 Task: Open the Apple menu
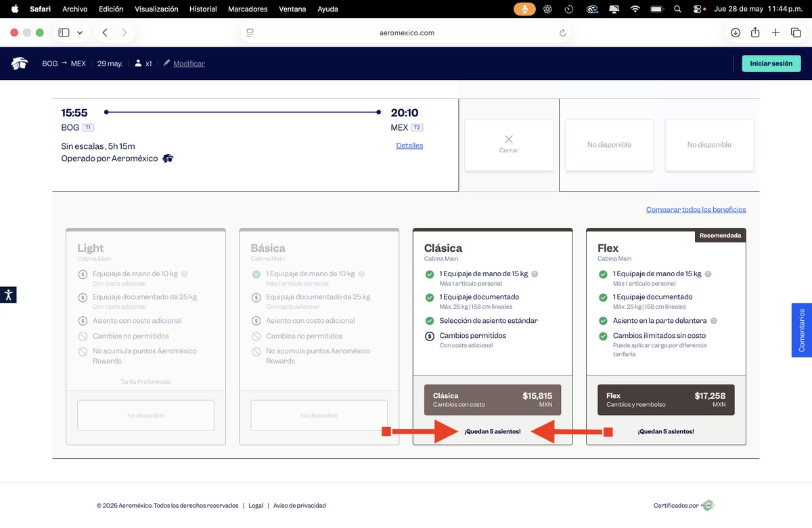pos(15,9)
